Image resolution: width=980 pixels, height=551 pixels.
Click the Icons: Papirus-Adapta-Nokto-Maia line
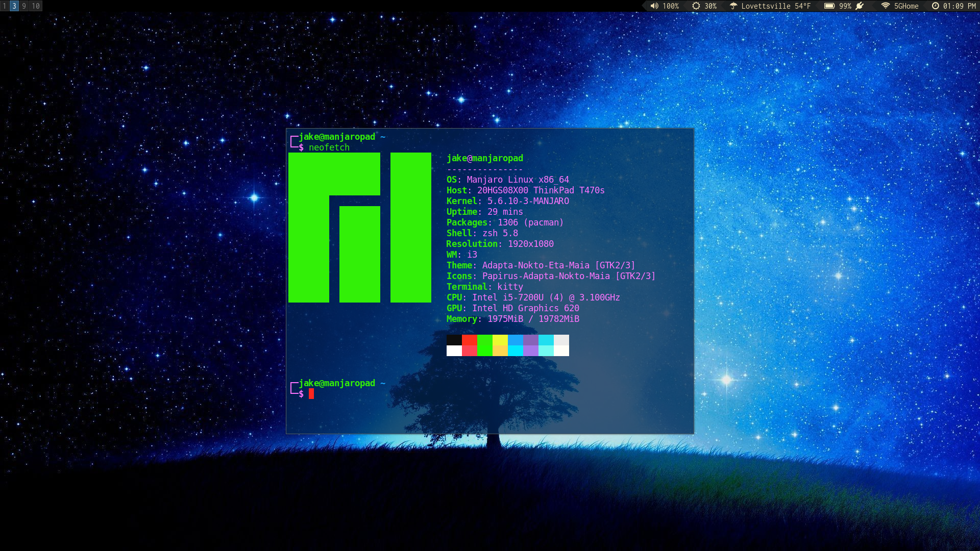(551, 276)
